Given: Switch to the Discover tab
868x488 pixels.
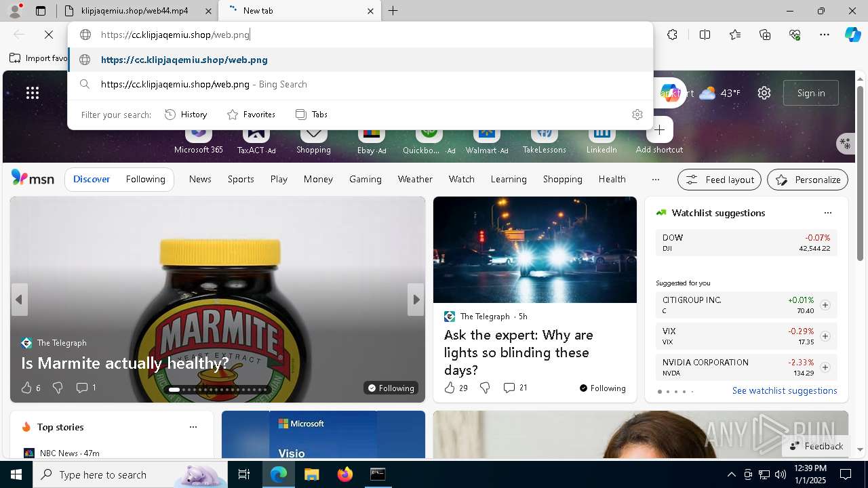Looking at the screenshot, I should coord(92,179).
